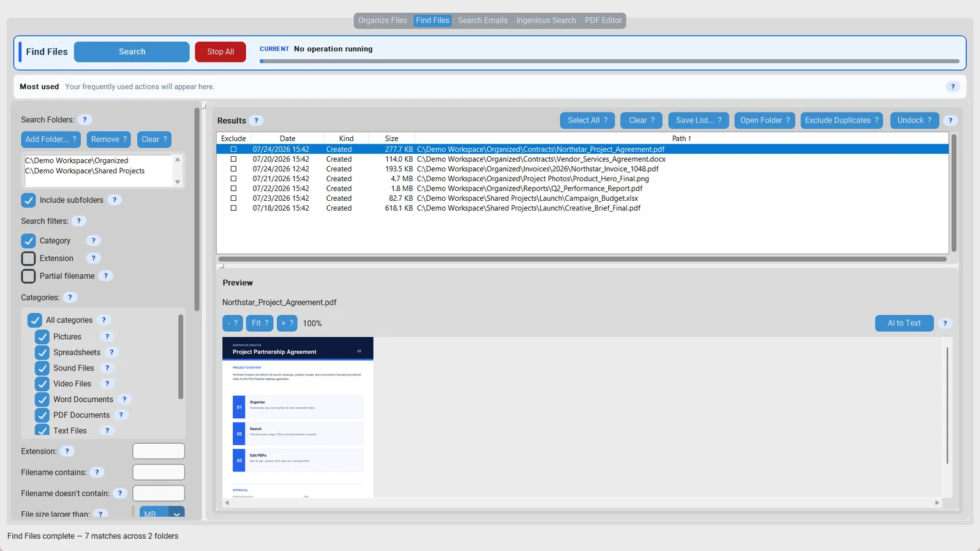Uncheck All categories

tap(35, 320)
